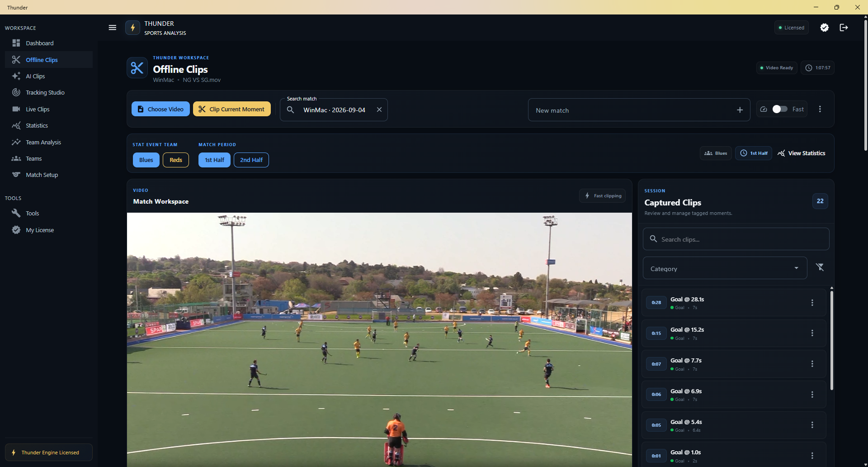
Task: Clear the WinMac search match field
Action: 379,110
